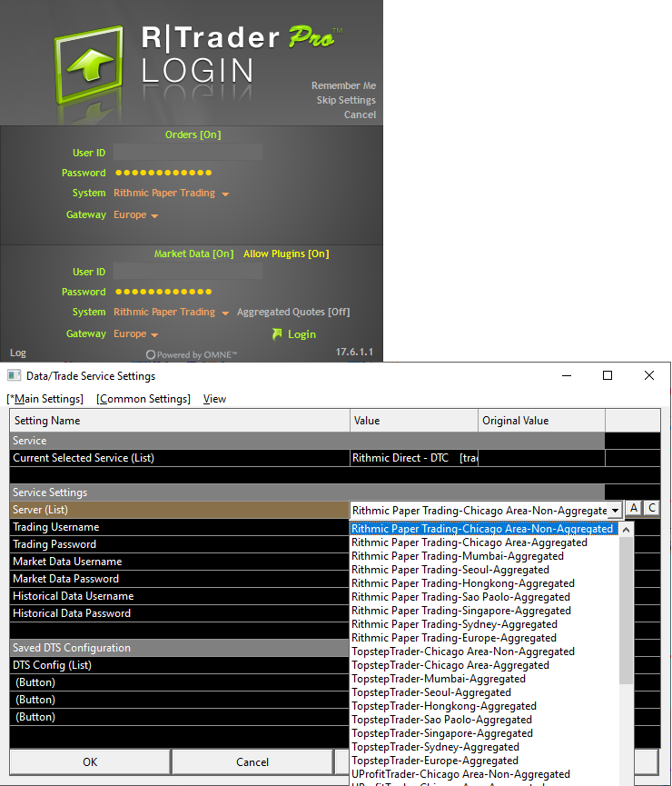The image size is (672, 786).
Task: Toggle the Remember Me option
Action: point(343,85)
